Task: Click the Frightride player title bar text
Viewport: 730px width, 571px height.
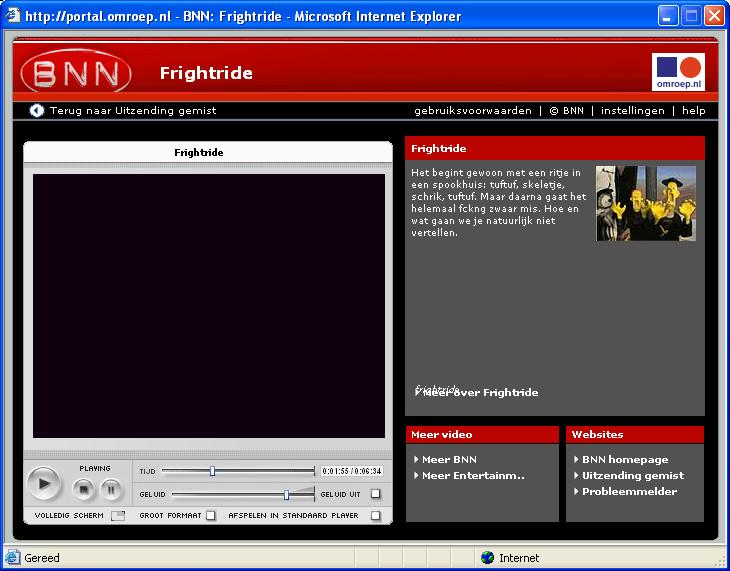Action: coord(199,152)
